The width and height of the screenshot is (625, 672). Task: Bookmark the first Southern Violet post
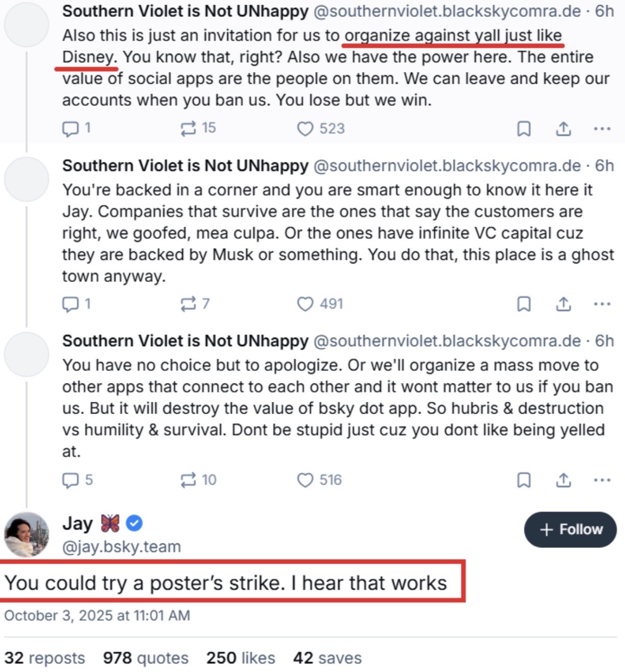tap(524, 129)
